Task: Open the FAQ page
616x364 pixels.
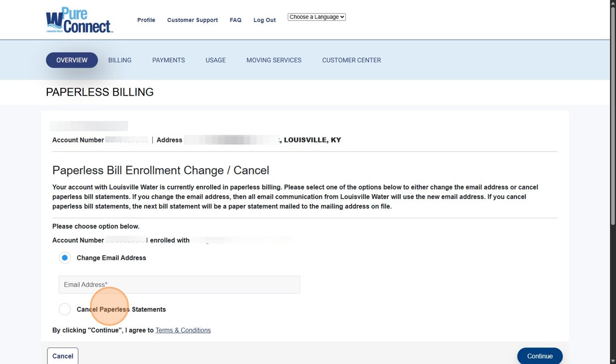Action: click(x=235, y=20)
